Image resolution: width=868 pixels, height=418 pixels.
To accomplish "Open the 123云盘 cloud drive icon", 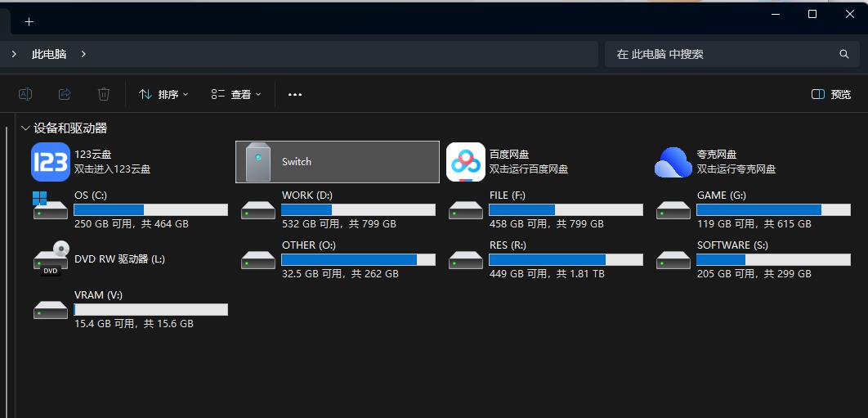I will pyautogui.click(x=51, y=162).
